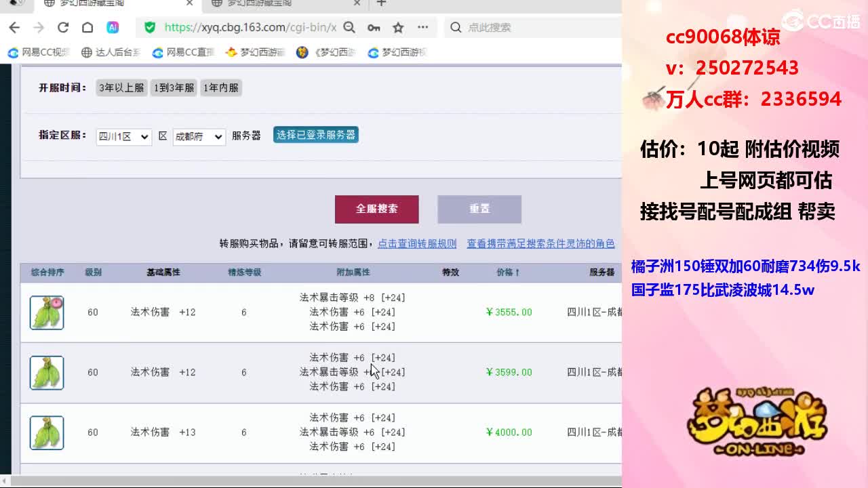Go to browser home page icon
The height and width of the screenshot is (488, 868).
[x=87, y=28]
